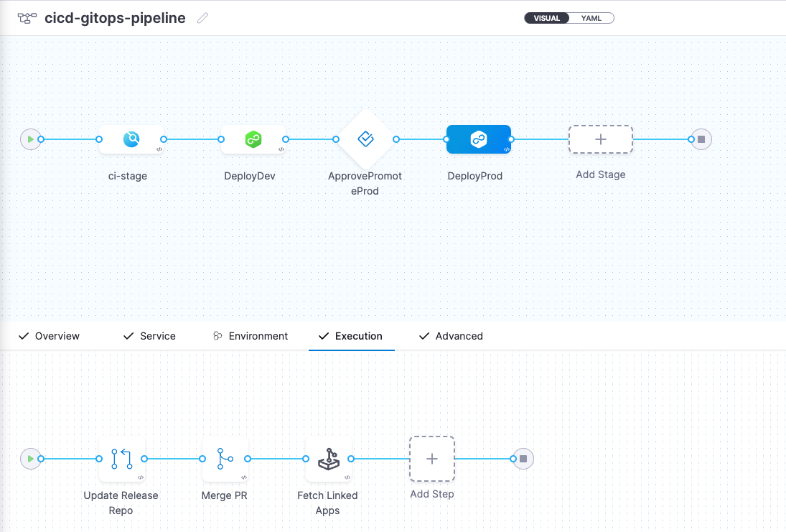This screenshot has height=532, width=786.
Task: Select the Merge PR step icon
Action: 225,459
